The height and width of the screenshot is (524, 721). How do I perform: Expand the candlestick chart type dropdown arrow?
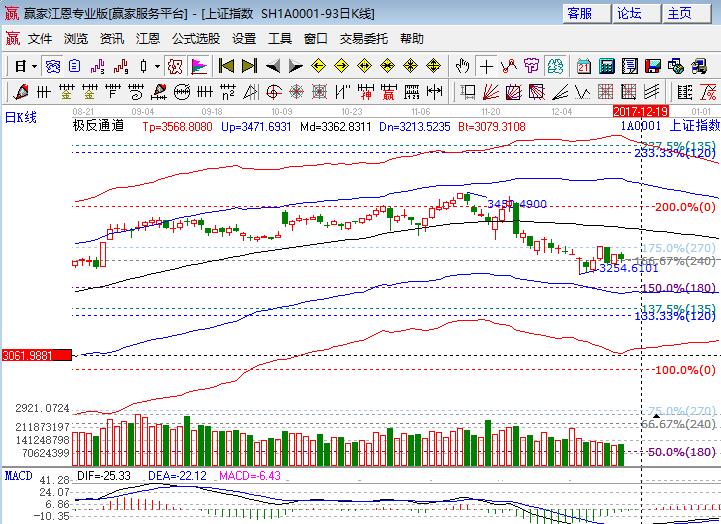(157, 67)
